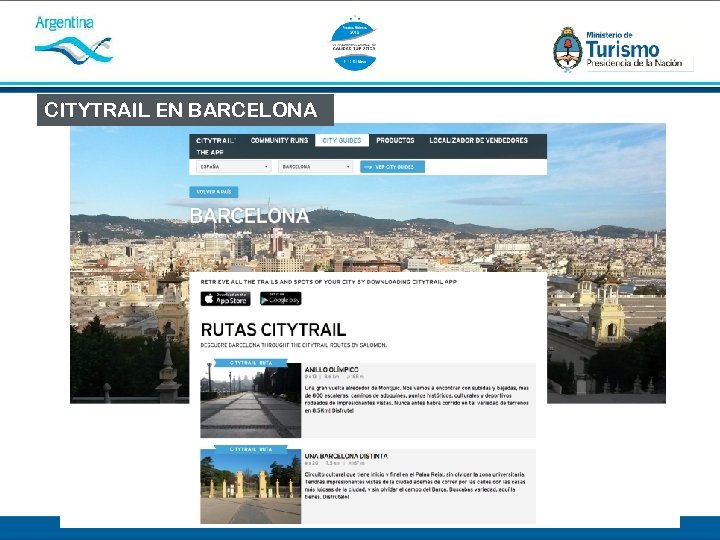Screen dimensions: 720x540
Task: Click the VER CITY GUIDES button
Action: [392, 167]
